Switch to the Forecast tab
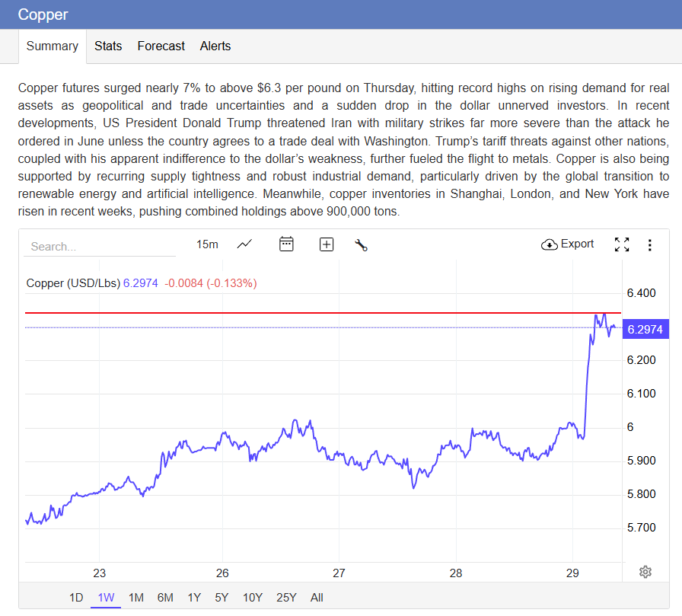This screenshot has height=616, width=682. coord(161,46)
